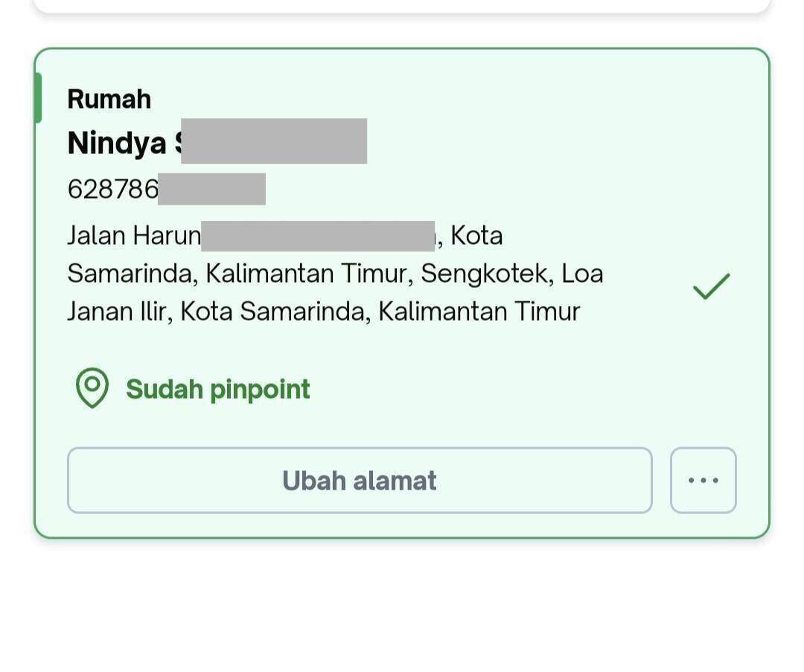Click the Ubah alamat button
This screenshot has height=672, width=804.
pos(360,480)
